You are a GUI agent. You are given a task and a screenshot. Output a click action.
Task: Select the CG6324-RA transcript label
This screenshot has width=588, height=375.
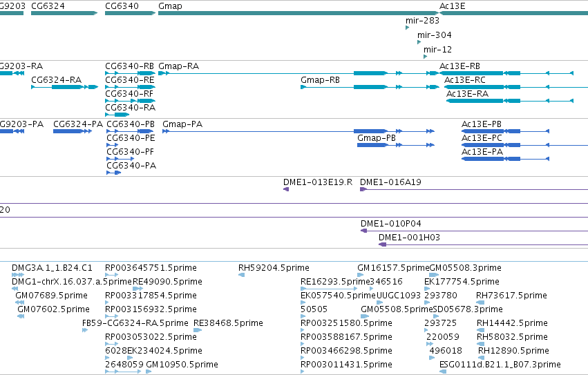[56, 80]
